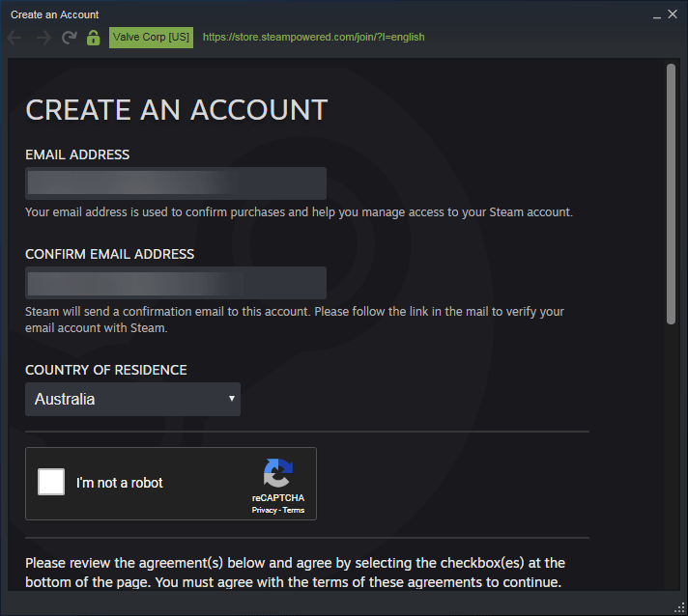This screenshot has height=616, width=688.
Task: Click the CONFIRM EMAIL ADDRESS label
Action: 110,254
